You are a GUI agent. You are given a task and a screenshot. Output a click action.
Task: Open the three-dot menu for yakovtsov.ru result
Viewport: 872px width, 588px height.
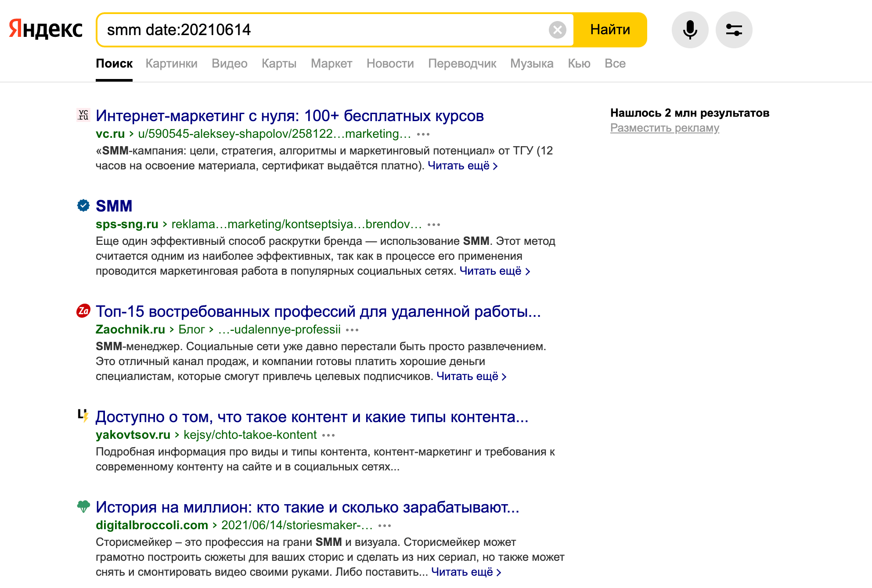(x=328, y=435)
